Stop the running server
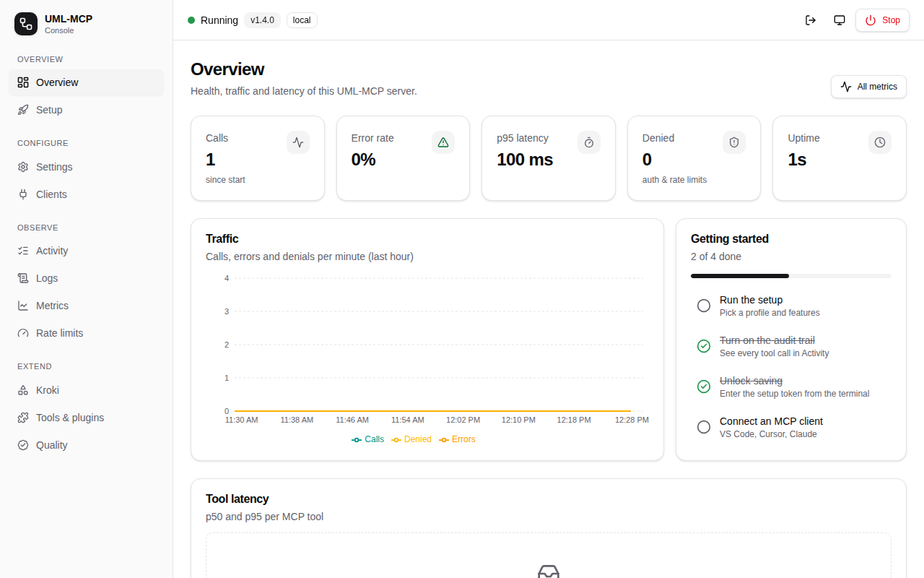The image size is (924, 578). coord(882,20)
